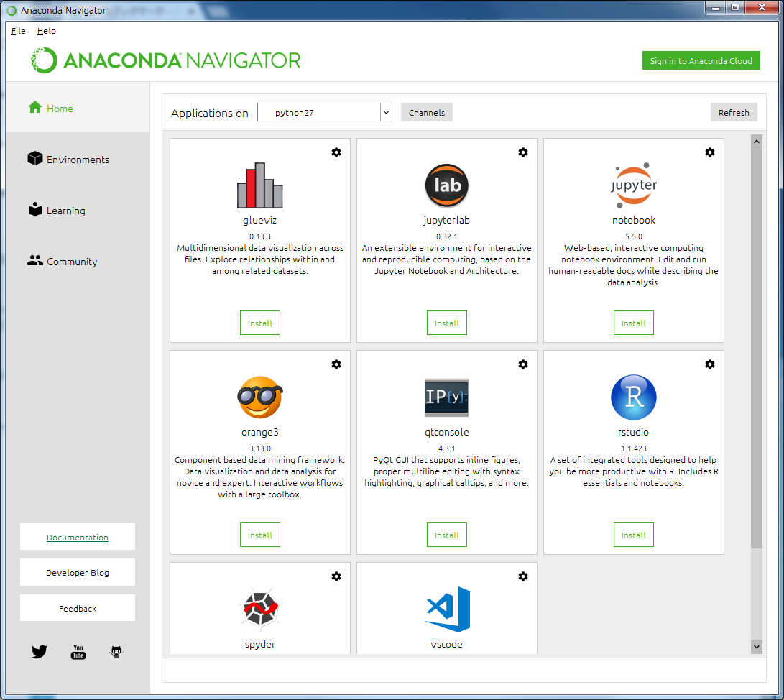This screenshot has height=700, width=784.
Task: Click the orange3 smiley face logo
Action: pyautogui.click(x=259, y=397)
